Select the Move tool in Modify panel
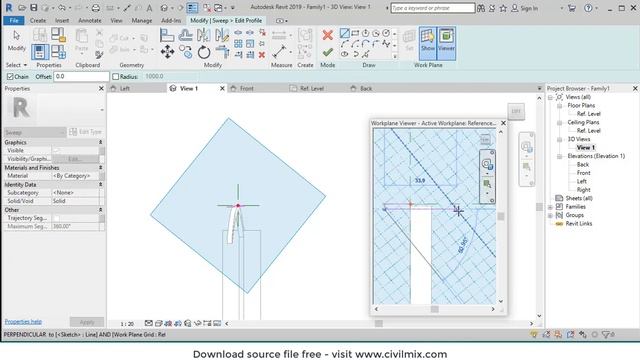This screenshot has width=640, height=360. coord(167,52)
